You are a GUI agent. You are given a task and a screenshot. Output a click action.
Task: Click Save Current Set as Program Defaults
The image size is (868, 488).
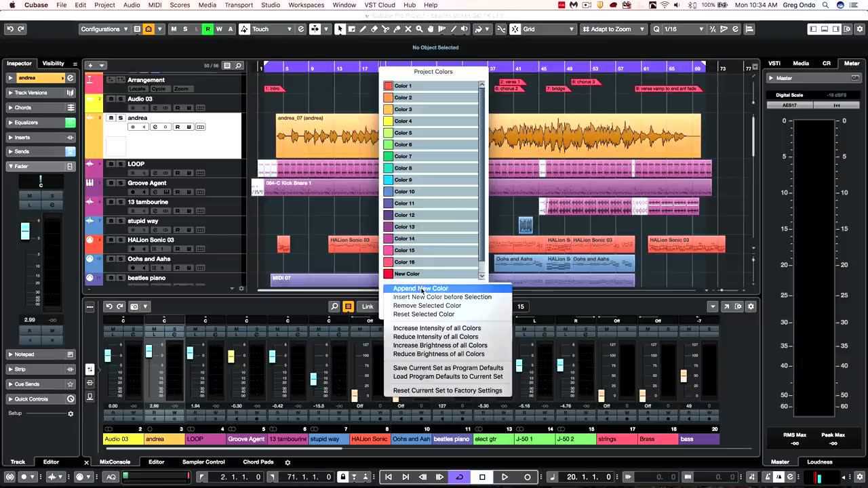[x=448, y=368]
